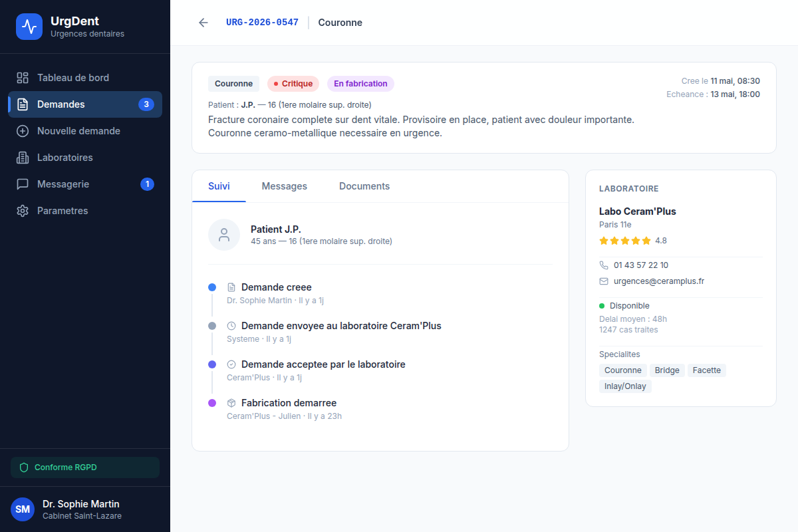The width and height of the screenshot is (798, 532).
Task: Select Nouvelle demande in sidebar
Action: (x=85, y=131)
